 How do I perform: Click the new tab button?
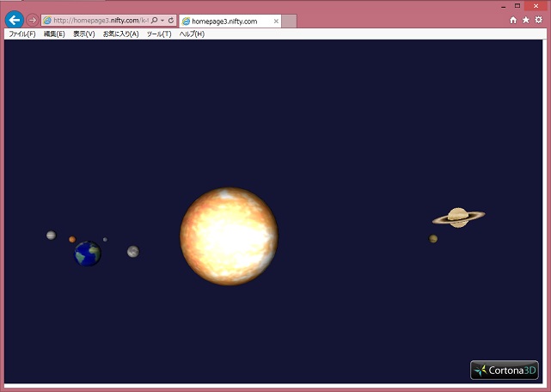pos(290,21)
